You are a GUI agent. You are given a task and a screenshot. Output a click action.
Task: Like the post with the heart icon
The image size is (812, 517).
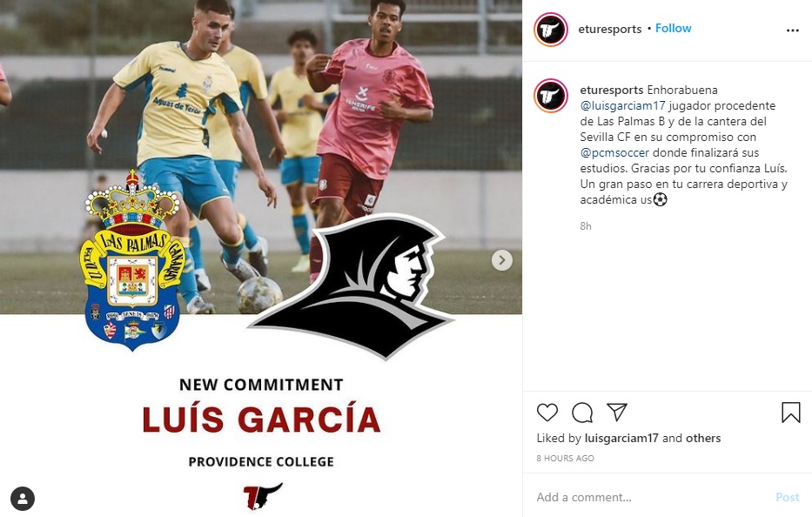pos(547,413)
